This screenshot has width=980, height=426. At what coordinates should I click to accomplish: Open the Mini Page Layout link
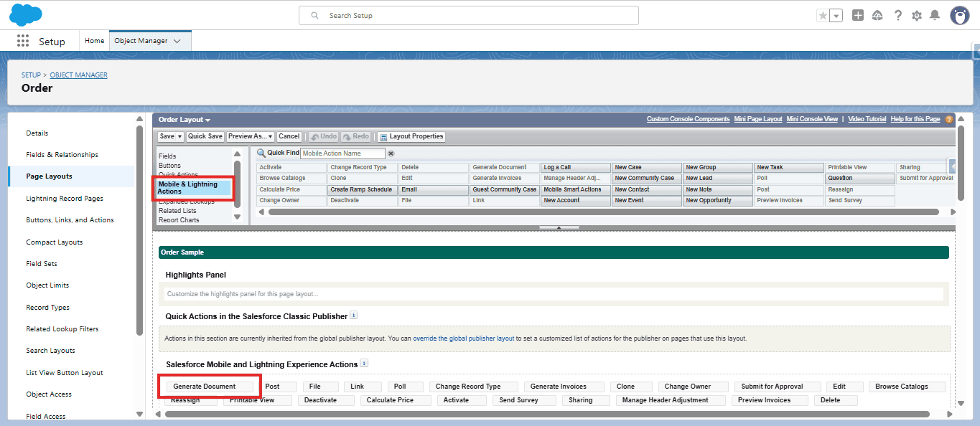pyautogui.click(x=758, y=119)
